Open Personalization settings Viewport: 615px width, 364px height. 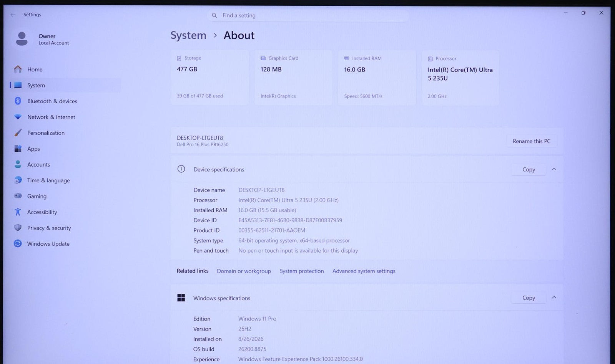point(65,133)
